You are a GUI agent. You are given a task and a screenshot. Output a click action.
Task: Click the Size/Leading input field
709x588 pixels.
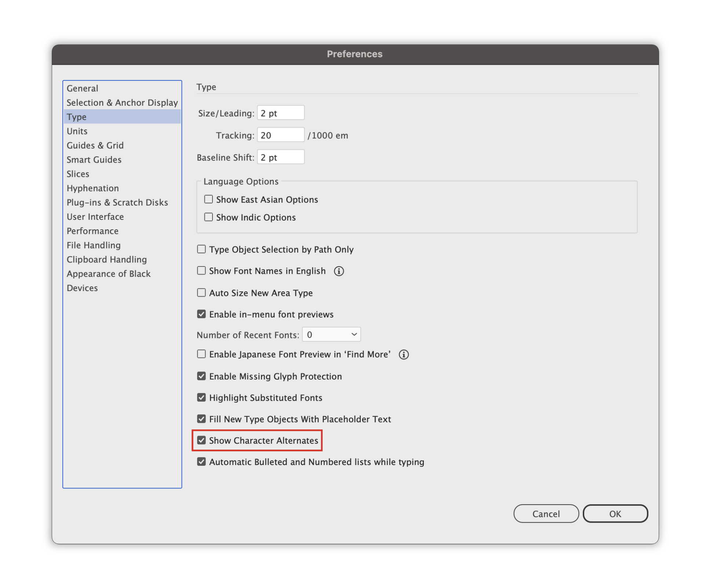tap(281, 113)
